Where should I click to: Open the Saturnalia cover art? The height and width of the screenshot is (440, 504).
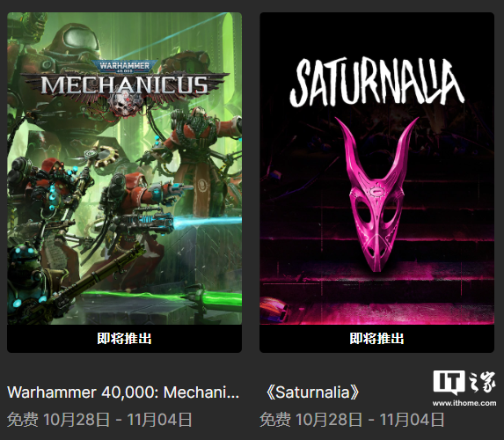(x=376, y=168)
